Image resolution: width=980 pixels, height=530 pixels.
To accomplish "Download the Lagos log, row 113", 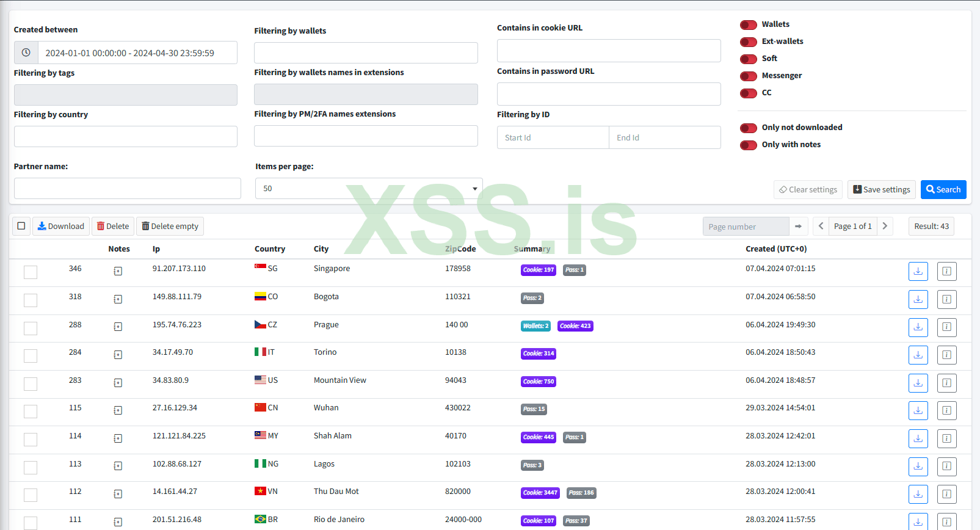I will pyautogui.click(x=918, y=466).
